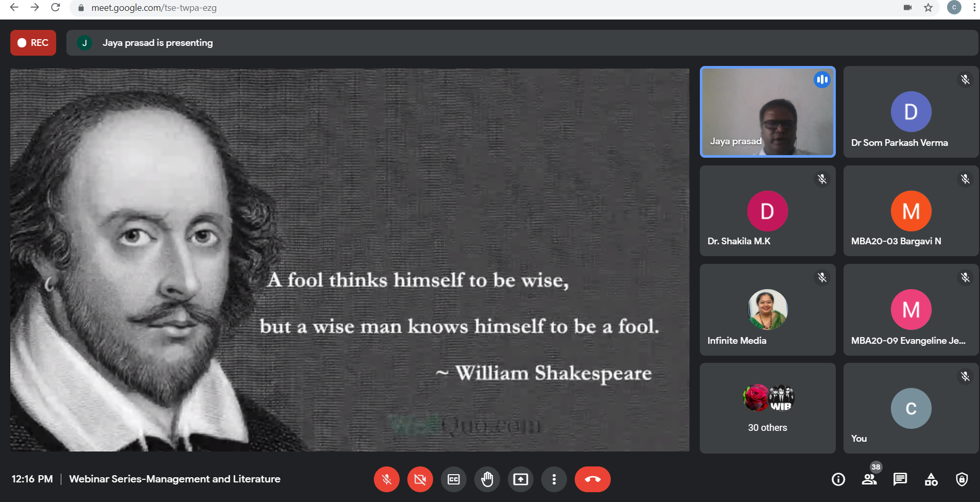Click muted mic icon on MBA20-09 Evangeline
The height and width of the screenshot is (502, 980).
coord(965,278)
